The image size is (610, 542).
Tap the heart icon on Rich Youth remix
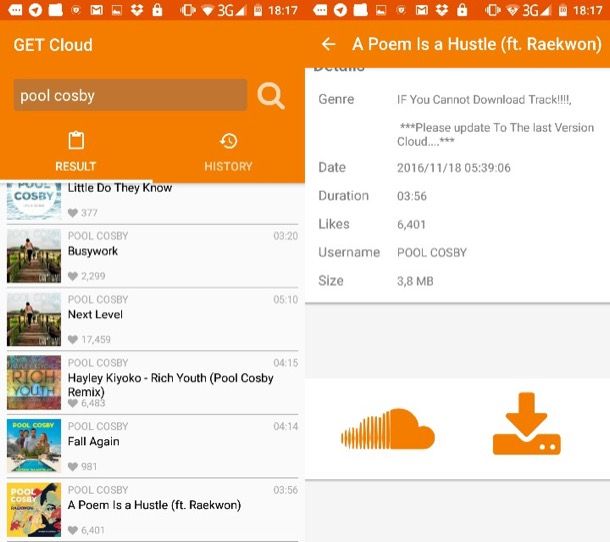(x=73, y=403)
